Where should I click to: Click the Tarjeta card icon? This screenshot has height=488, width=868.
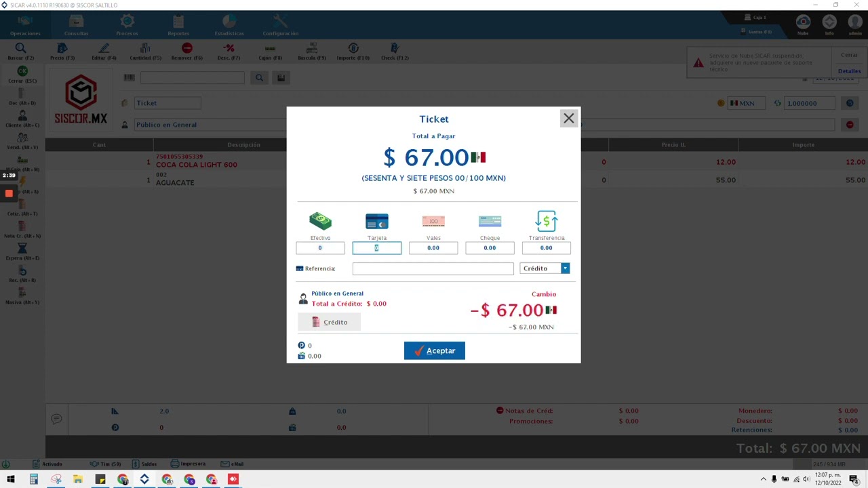(377, 221)
